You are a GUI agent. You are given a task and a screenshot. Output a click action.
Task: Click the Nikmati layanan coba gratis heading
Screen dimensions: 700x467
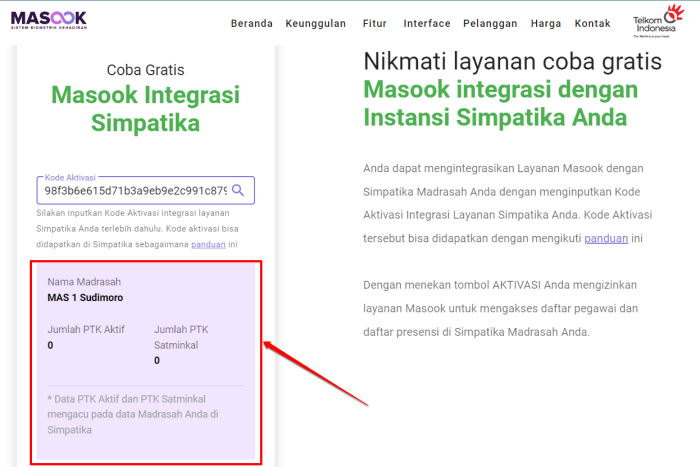(x=512, y=61)
